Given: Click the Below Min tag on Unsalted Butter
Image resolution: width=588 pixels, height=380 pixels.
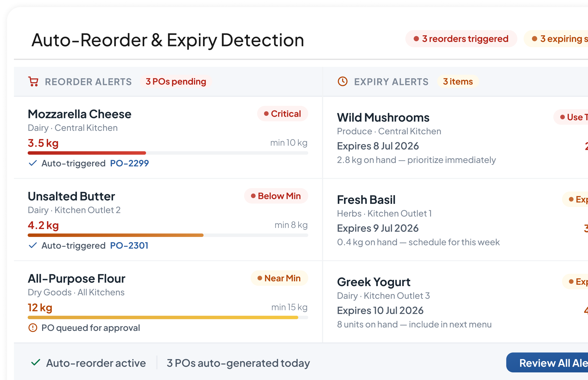Looking at the screenshot, I should coord(276,196).
